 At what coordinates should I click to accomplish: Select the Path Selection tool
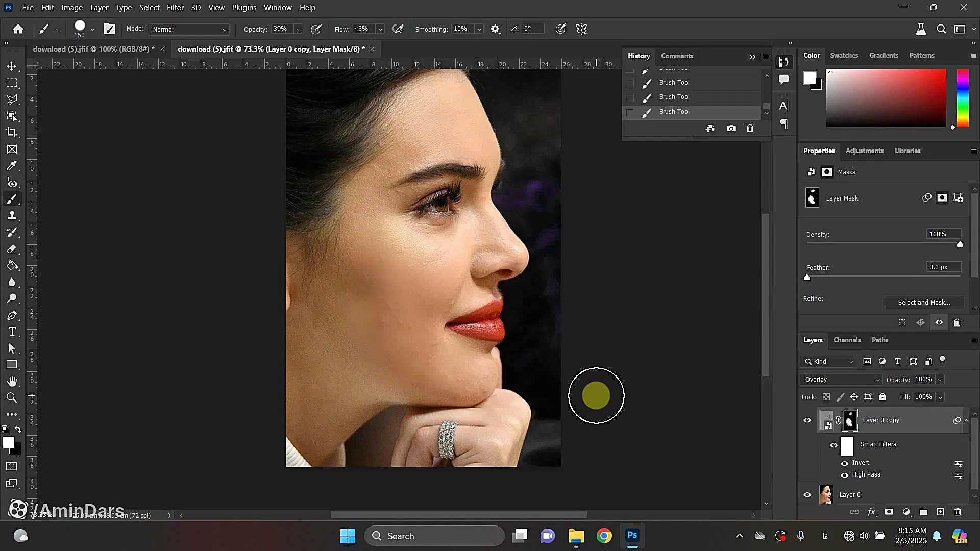point(12,348)
